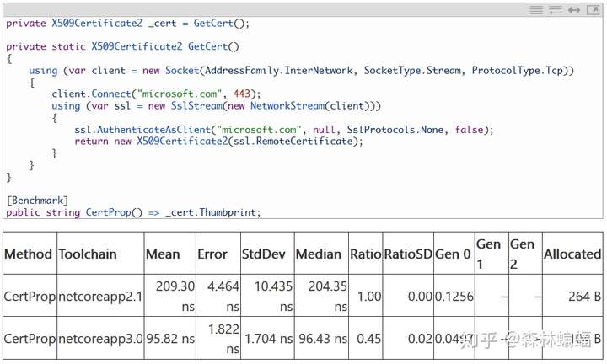
Task: Click the [Benchmark] attribute line in code
Action: [37, 200]
